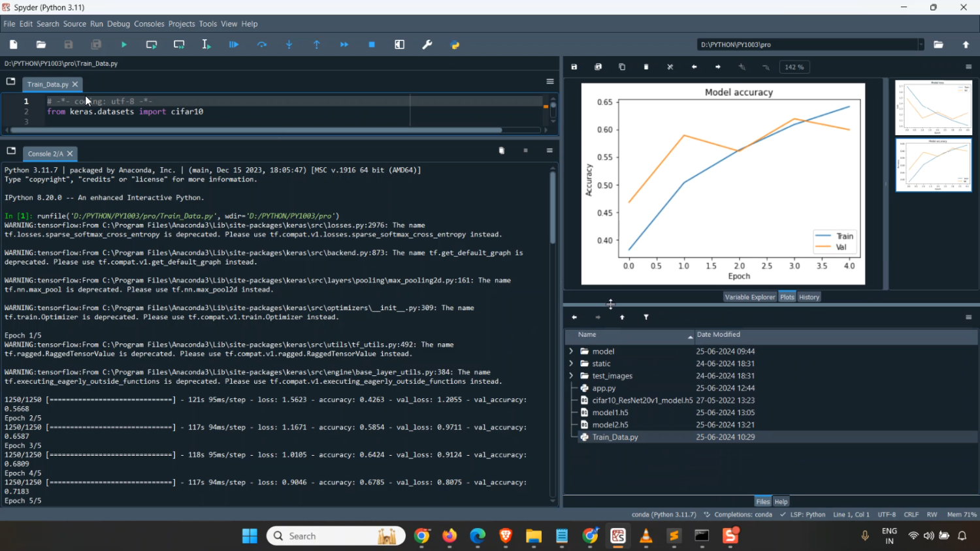980x551 pixels.
Task: Click the new file icon in toolbar
Action: (14, 45)
